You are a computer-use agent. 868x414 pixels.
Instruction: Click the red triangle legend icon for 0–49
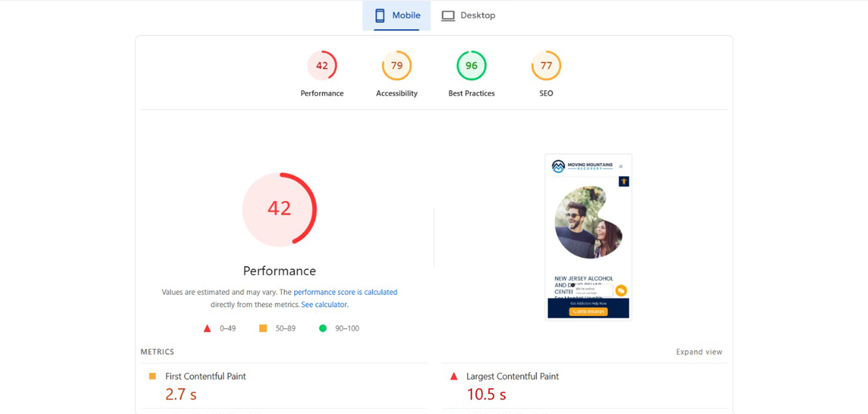tap(207, 328)
